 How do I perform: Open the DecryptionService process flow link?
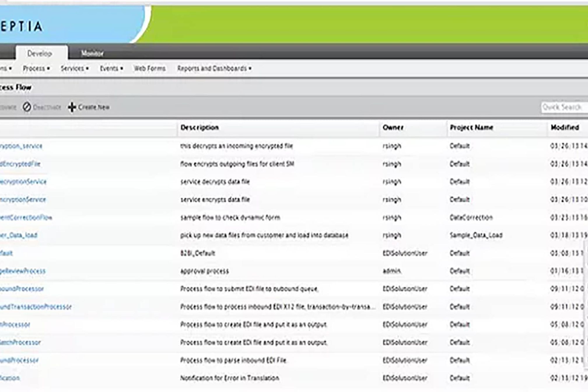[23, 182]
